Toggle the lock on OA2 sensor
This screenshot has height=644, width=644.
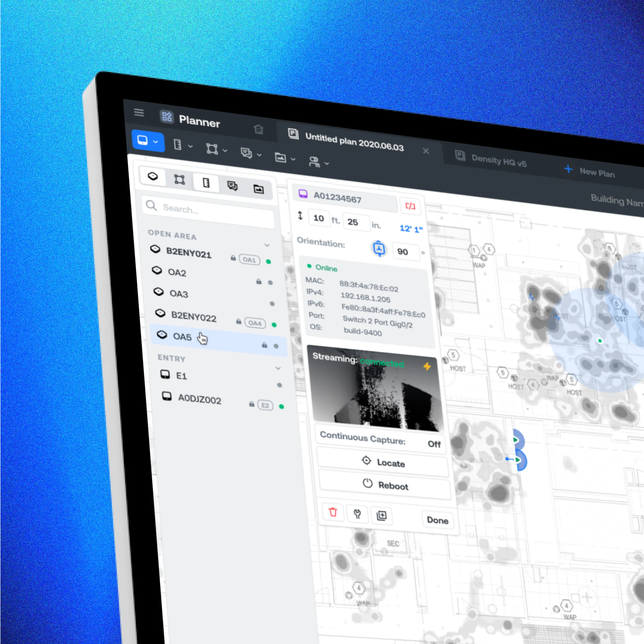coord(259,282)
